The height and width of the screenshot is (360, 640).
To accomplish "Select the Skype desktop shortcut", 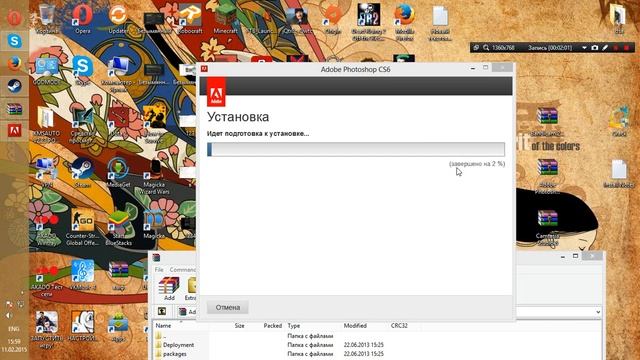I will (82, 71).
